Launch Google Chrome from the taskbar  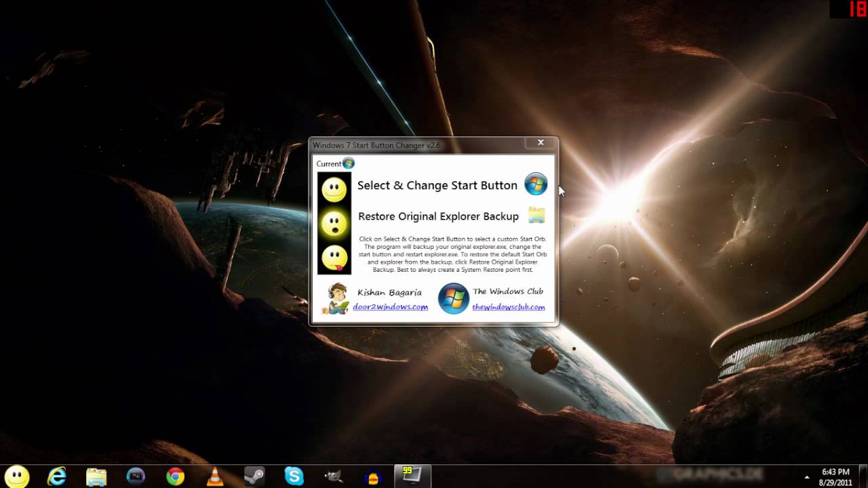[176, 476]
